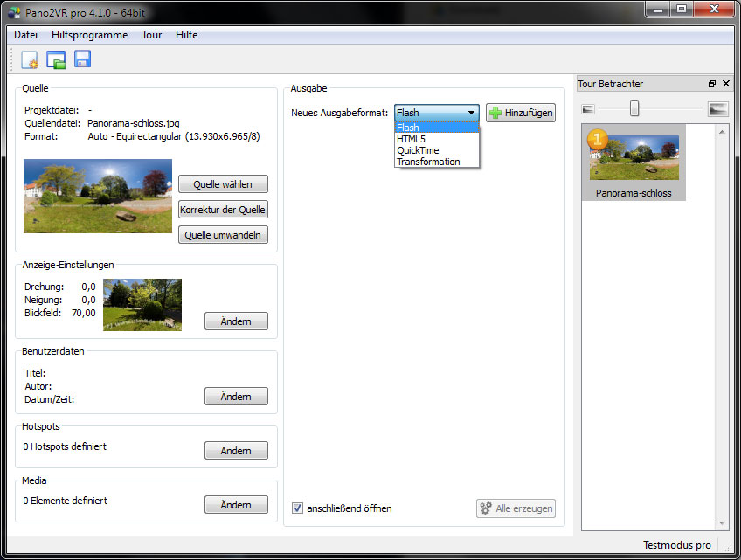Click the Tour Betrachter scrollbar down arrow
741x560 pixels.
pyautogui.click(x=722, y=522)
